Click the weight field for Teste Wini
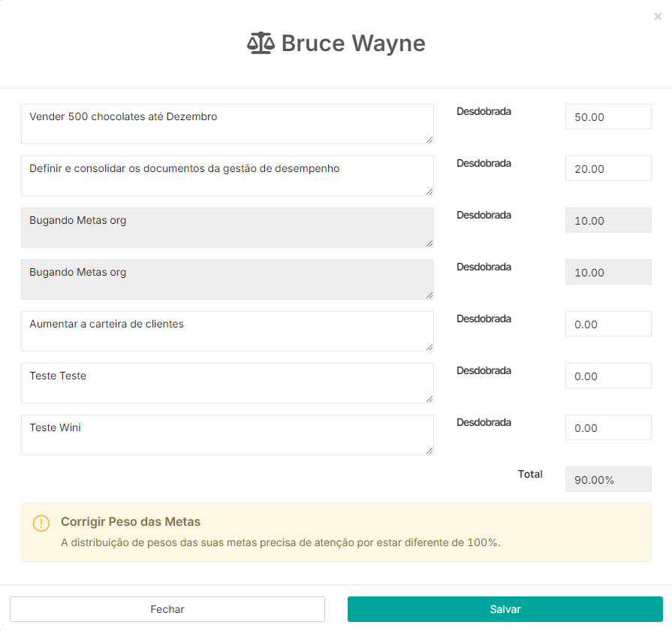This screenshot has width=672, height=631. pyautogui.click(x=608, y=428)
